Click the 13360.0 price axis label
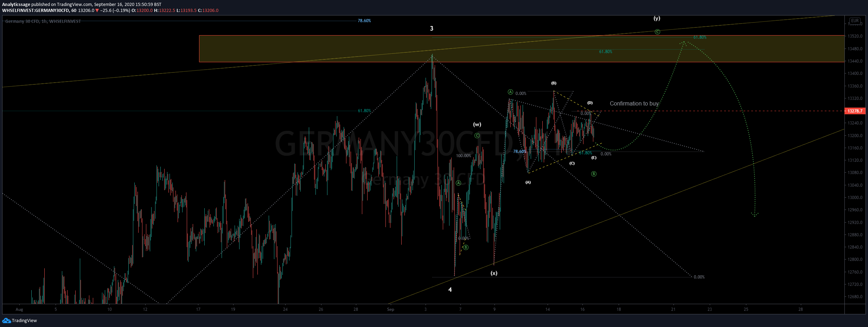The image size is (868, 327). tap(855, 86)
